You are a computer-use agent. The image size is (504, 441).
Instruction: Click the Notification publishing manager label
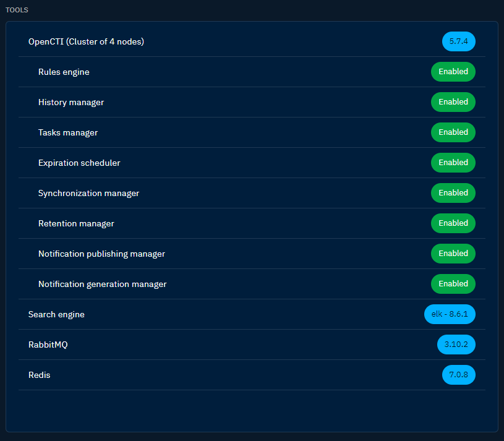[x=101, y=254]
